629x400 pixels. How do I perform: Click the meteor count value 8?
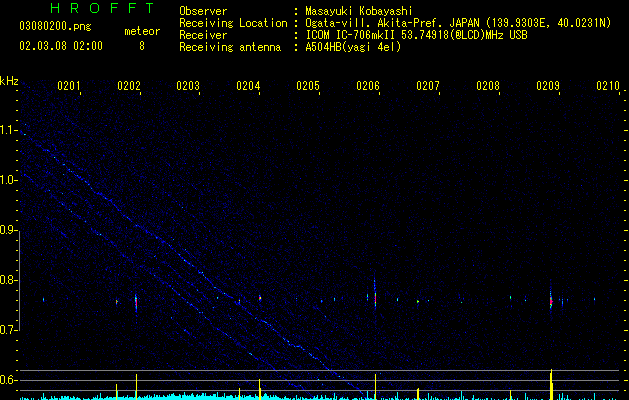142,46
